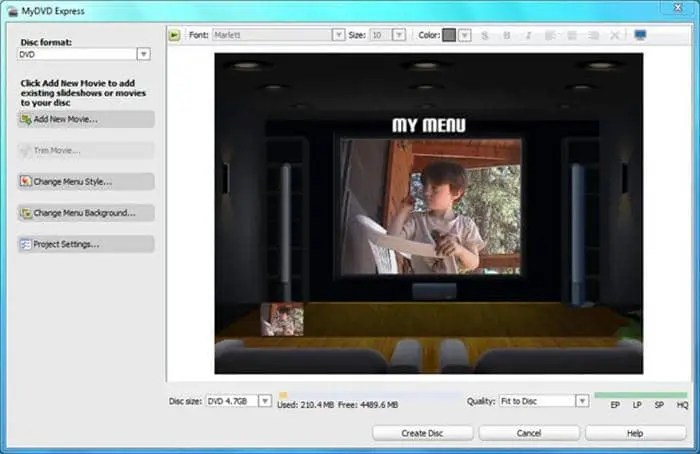Open Change Menu Style options
This screenshot has height=454, width=700.
86,182
